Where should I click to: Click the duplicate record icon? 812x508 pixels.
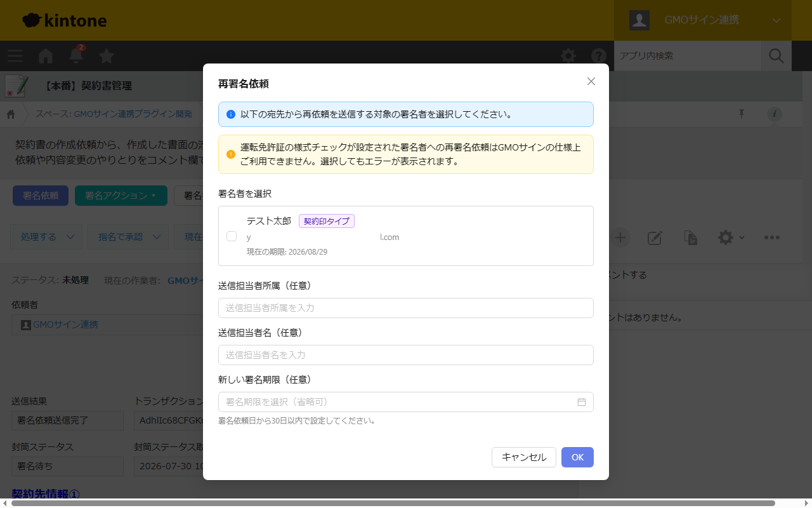coord(691,238)
